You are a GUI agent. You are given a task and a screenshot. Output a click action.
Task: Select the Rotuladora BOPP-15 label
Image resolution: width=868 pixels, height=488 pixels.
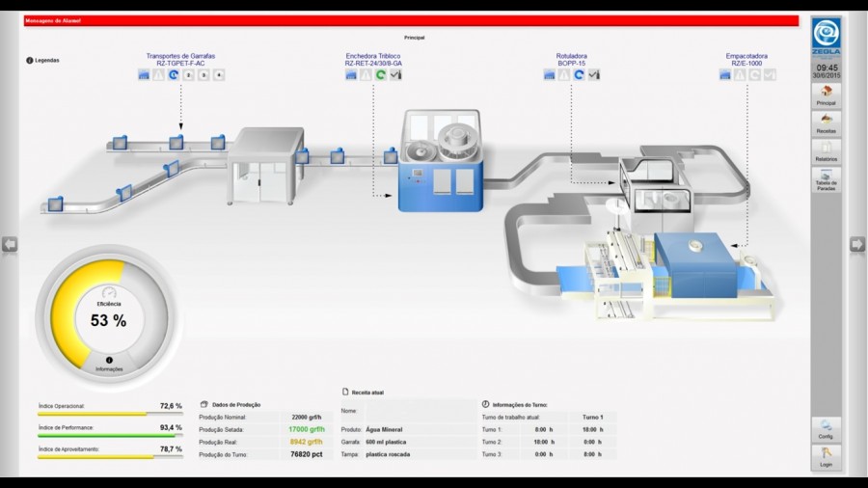571,60
